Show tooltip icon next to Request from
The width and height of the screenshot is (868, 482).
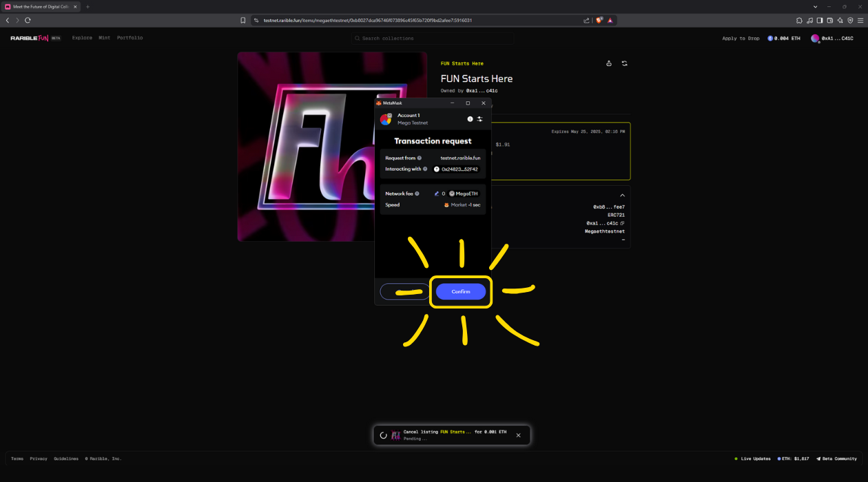pyautogui.click(x=420, y=158)
